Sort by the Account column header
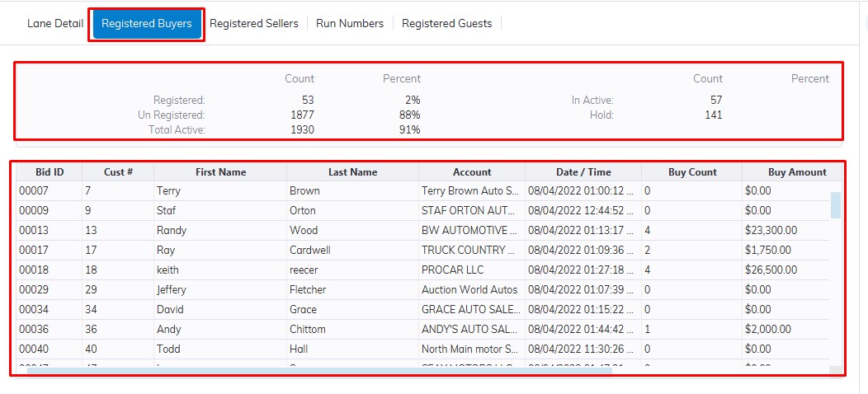The height and width of the screenshot is (394, 868). point(472,172)
